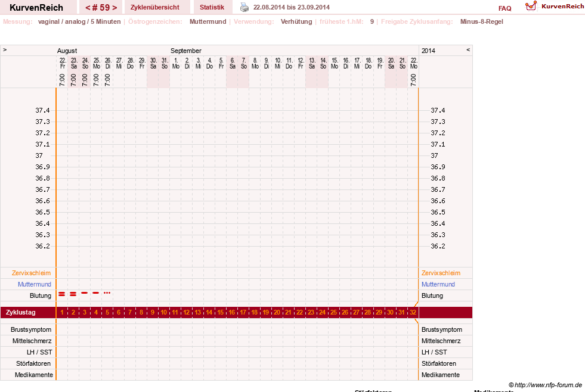This screenshot has width=585, height=392.
Task: Click the left Störfaktoren row label
Action: pyautogui.click(x=33, y=363)
